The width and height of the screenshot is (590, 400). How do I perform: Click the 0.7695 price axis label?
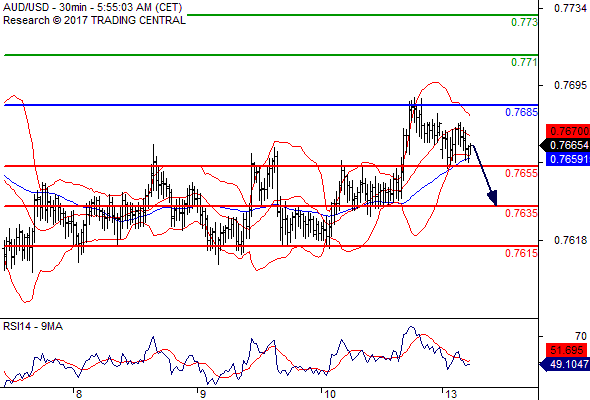[570, 85]
